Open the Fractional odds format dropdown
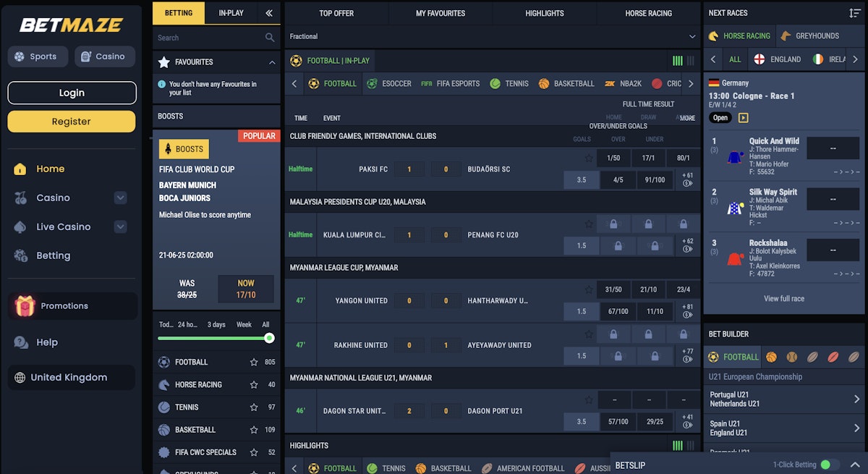Screen dimensions: 868x474 click(492, 36)
